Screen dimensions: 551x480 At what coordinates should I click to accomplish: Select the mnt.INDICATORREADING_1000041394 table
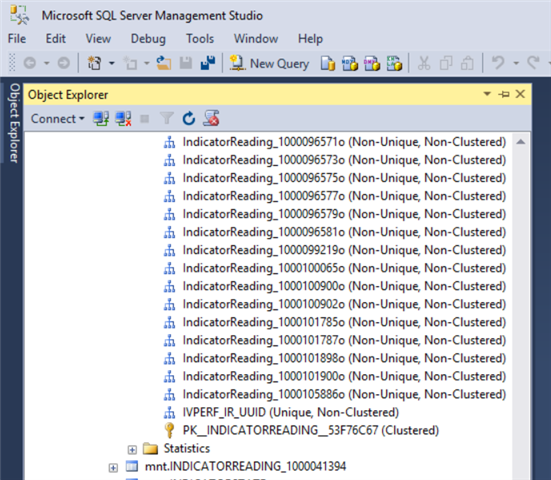tap(245, 466)
